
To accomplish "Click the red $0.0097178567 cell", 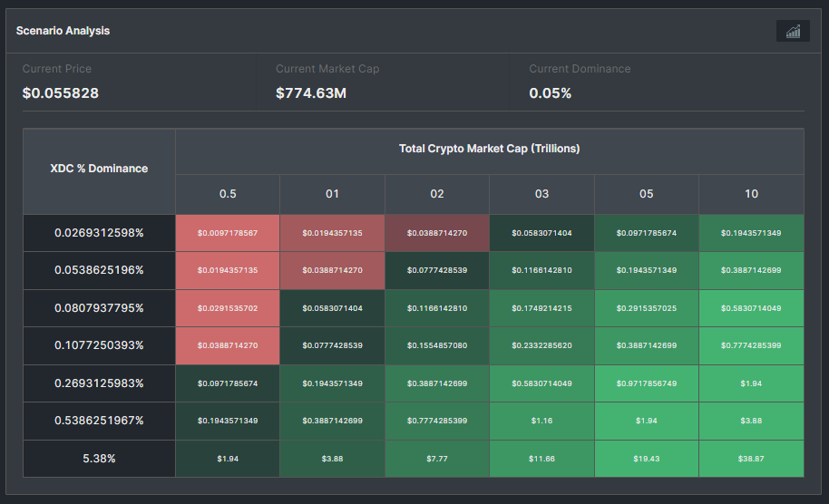I will 228,233.
